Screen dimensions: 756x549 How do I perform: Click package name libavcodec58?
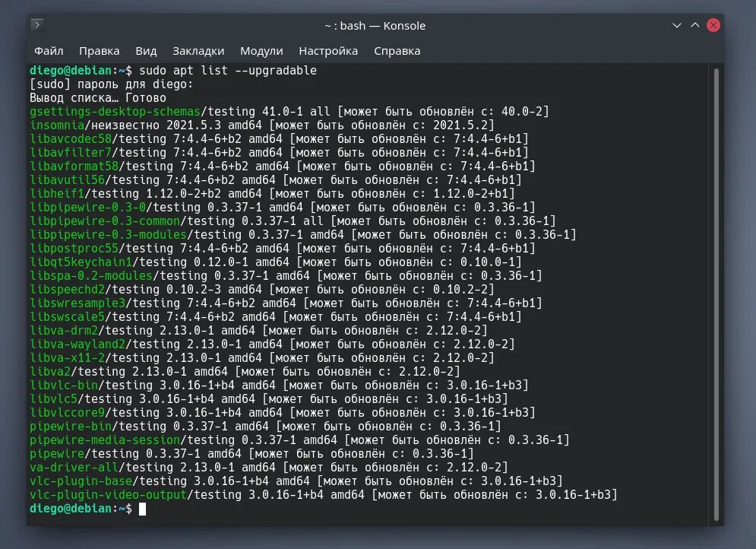(x=71, y=139)
